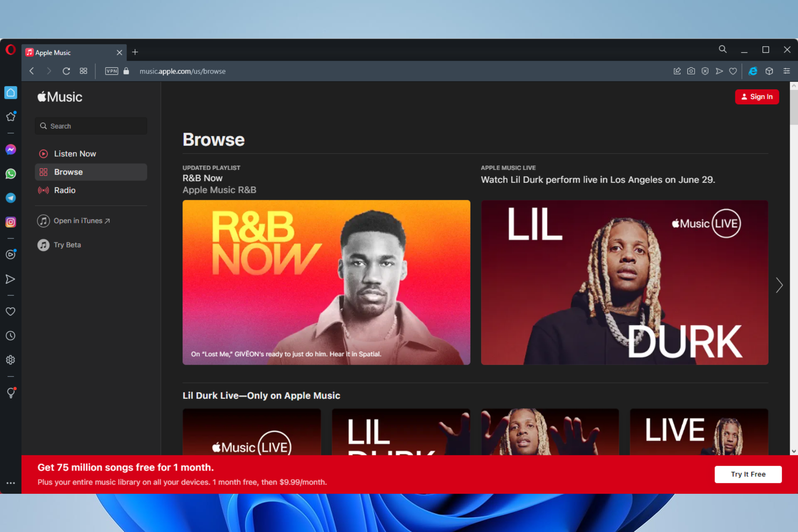The height and width of the screenshot is (532, 798).
Task: Click the Lil Durk Live banner
Action: click(625, 282)
